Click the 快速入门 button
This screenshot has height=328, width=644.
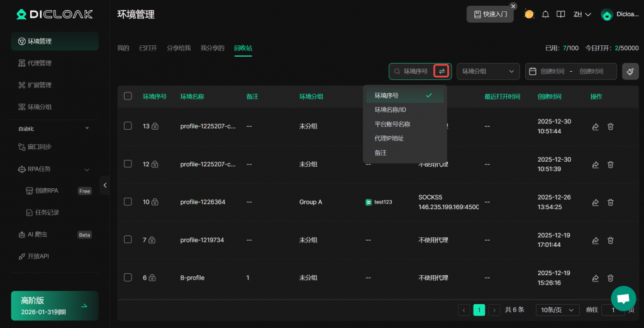pyautogui.click(x=490, y=14)
